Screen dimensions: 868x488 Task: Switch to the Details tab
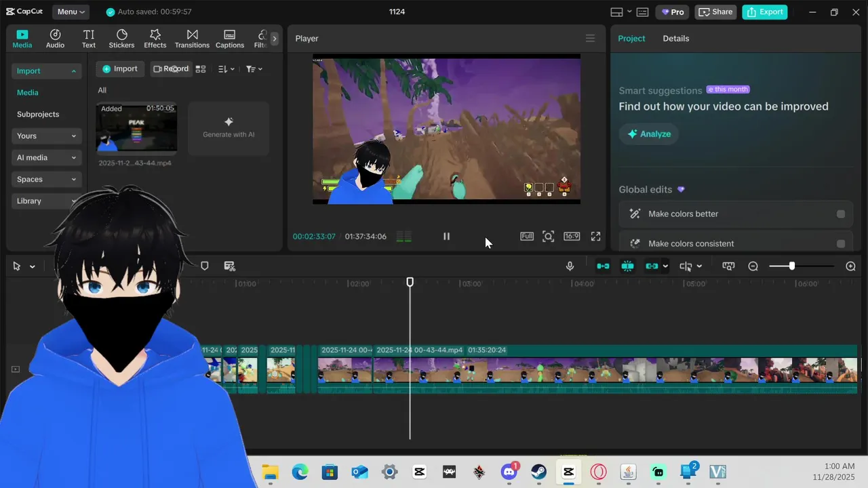676,39
